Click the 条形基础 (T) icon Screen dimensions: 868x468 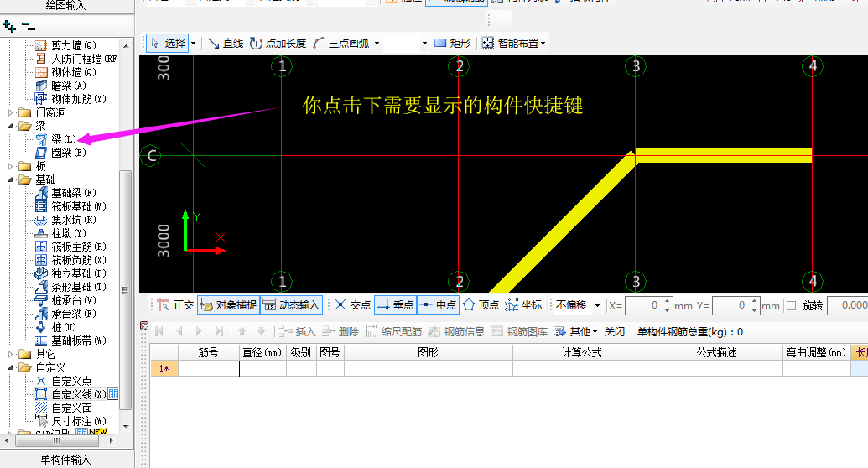[x=41, y=287]
